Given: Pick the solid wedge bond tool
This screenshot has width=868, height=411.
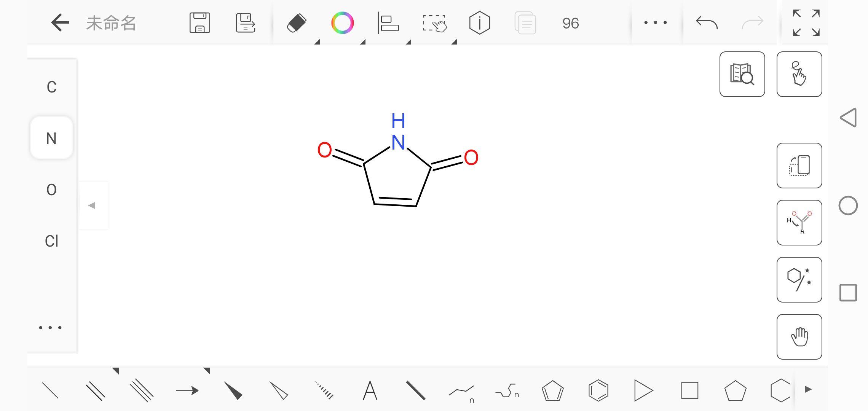Looking at the screenshot, I should pyautogui.click(x=233, y=390).
